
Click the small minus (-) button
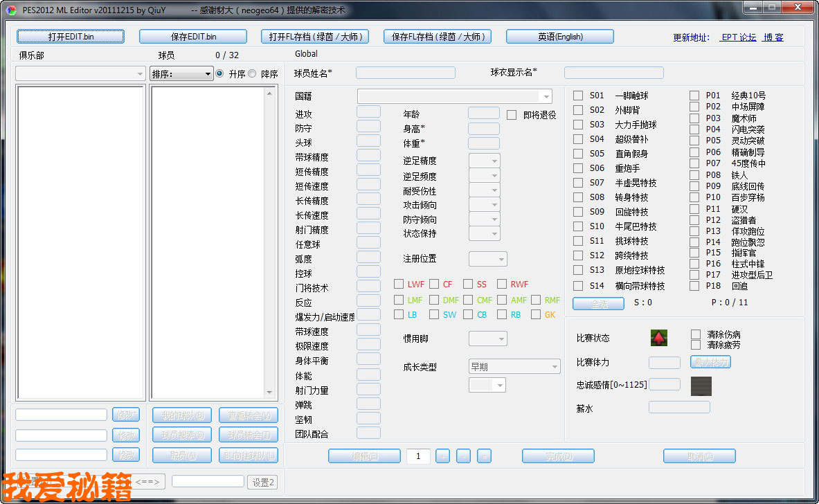tap(464, 456)
